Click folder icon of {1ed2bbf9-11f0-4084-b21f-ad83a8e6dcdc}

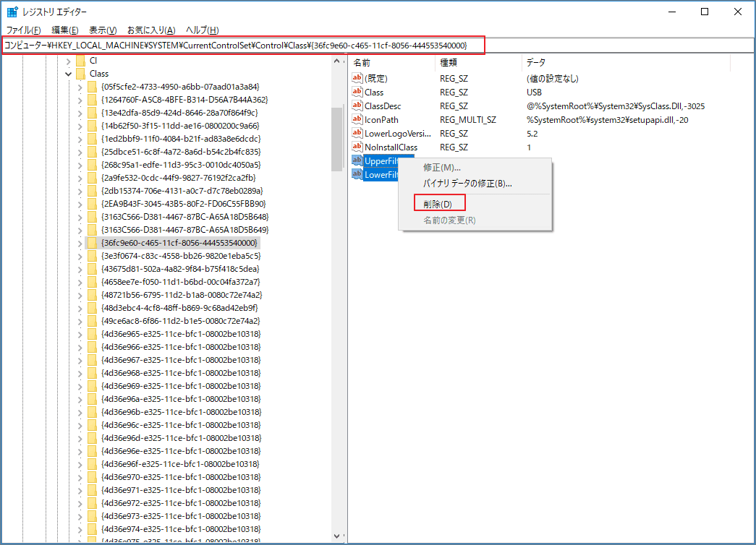pyautogui.click(x=92, y=139)
